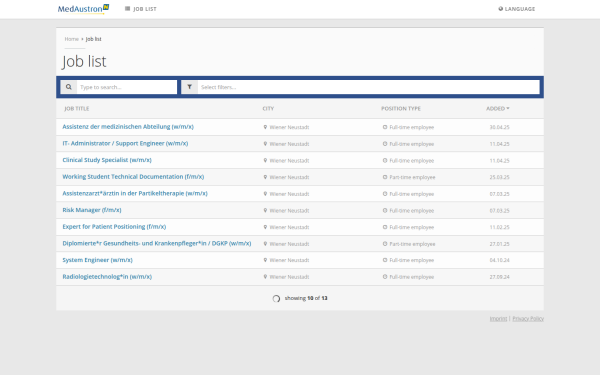600x375 pixels.
Task: Click clock icon in Expert for Patient Positioning row
Action: (385, 227)
